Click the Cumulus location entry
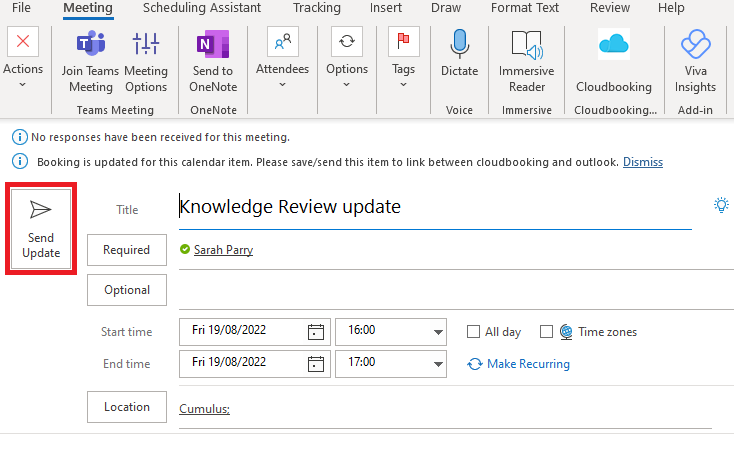Screen dimensions: 734x466 204,408
